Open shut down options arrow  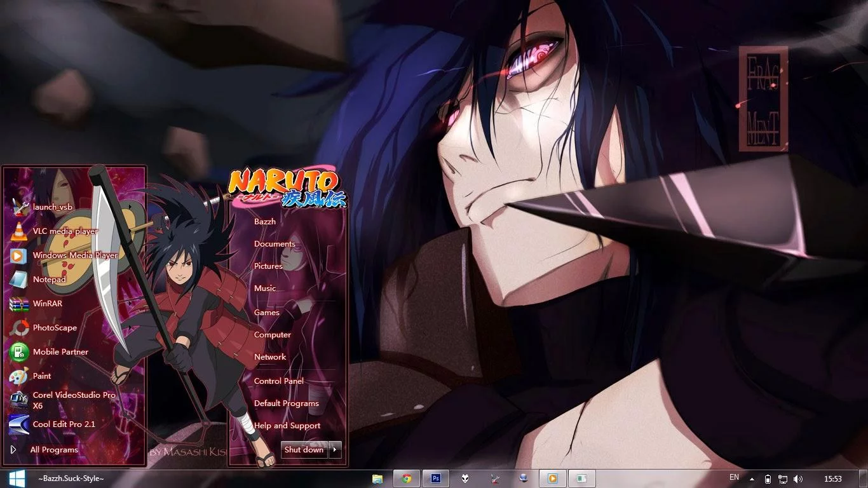pos(335,450)
